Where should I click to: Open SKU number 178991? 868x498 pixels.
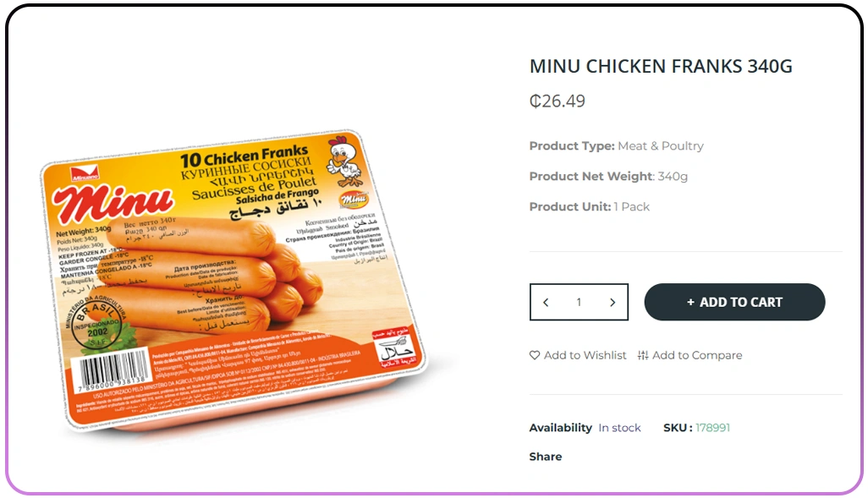coord(712,428)
